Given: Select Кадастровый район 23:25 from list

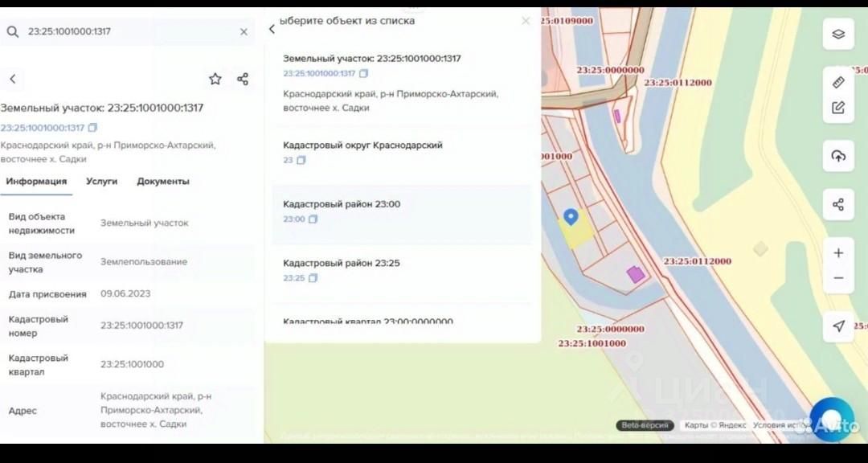Looking at the screenshot, I should [342, 264].
